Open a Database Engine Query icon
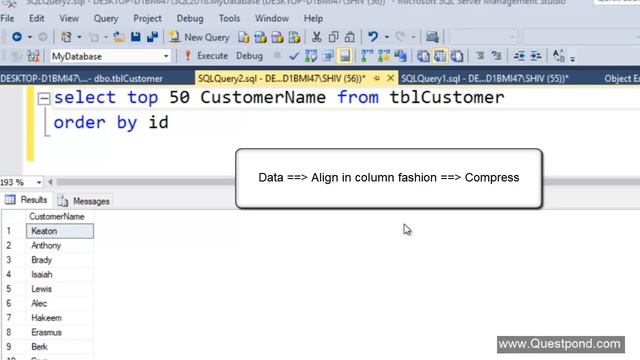640x360 pixels. 244,37
